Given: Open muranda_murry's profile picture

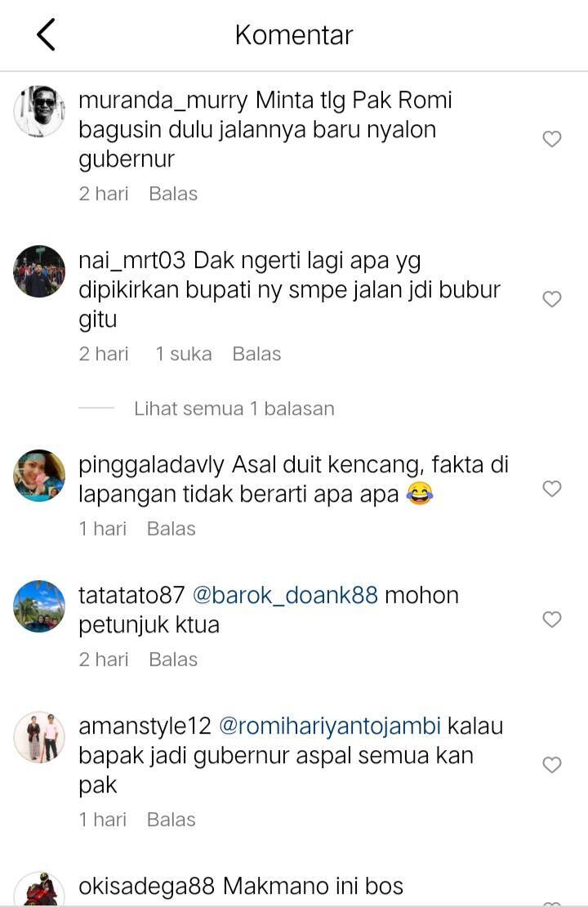Looking at the screenshot, I should click(x=39, y=111).
